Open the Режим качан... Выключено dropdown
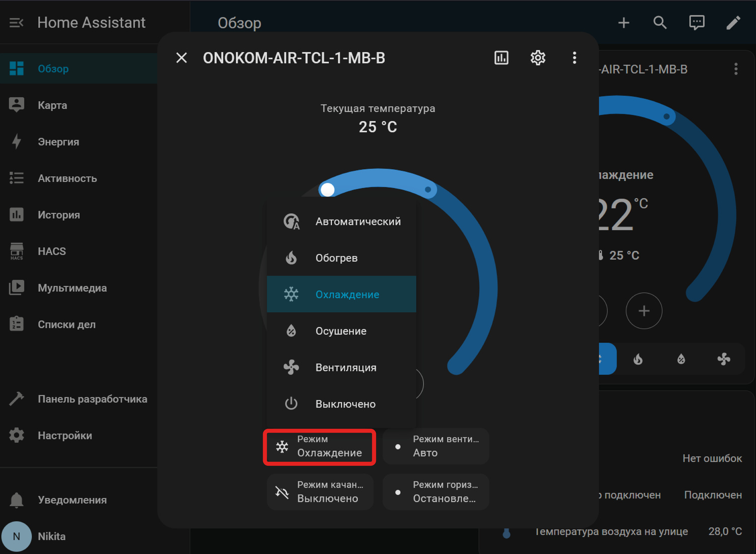The image size is (756, 554). pyautogui.click(x=320, y=492)
